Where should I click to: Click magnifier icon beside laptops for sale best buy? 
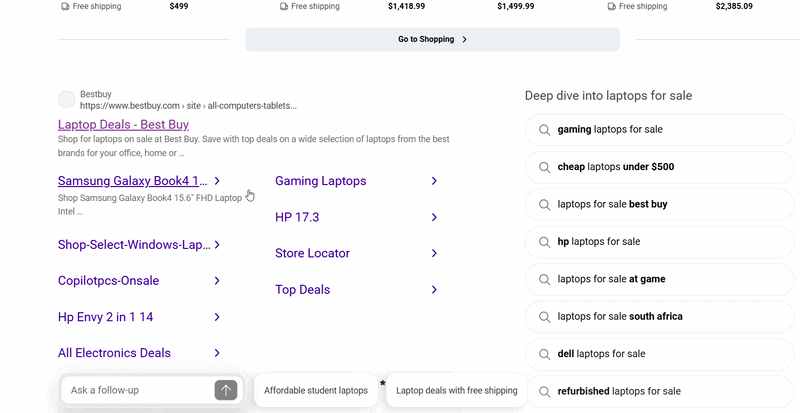(544, 204)
